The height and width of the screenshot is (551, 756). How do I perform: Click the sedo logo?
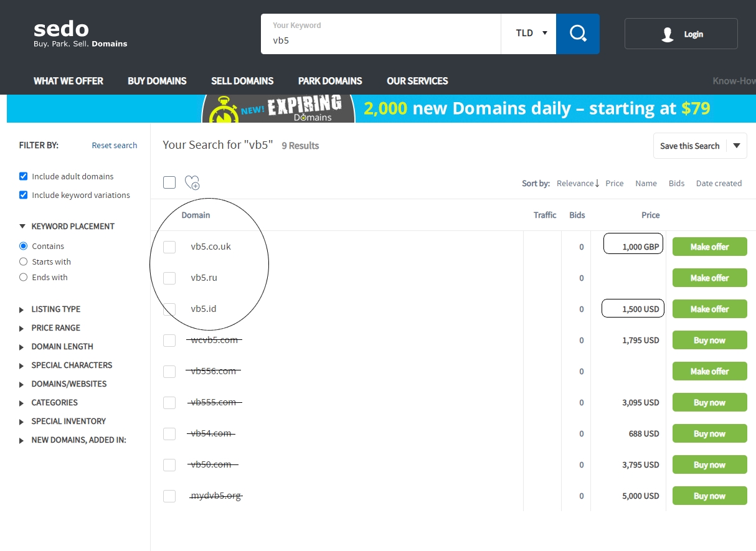pos(80,34)
